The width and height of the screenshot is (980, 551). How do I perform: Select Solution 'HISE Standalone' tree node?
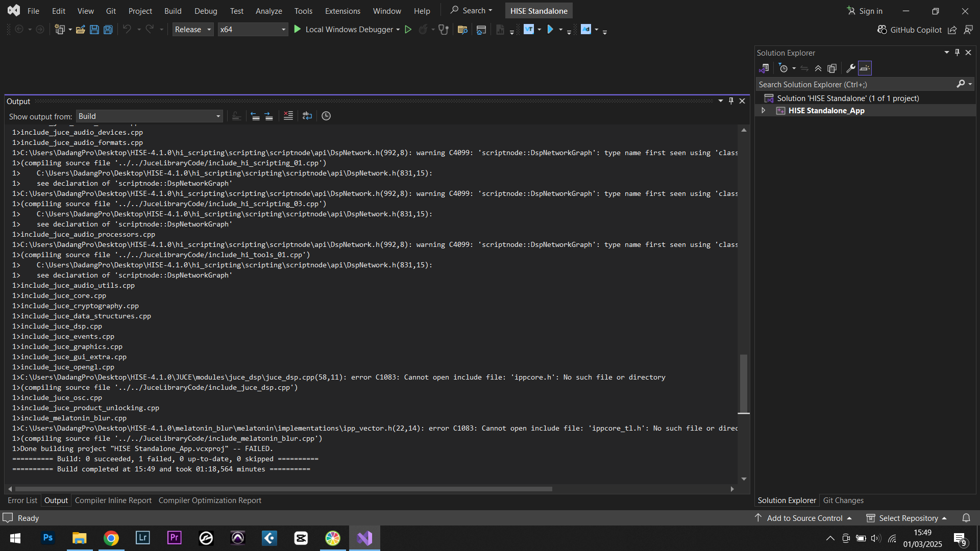pyautogui.click(x=848, y=98)
